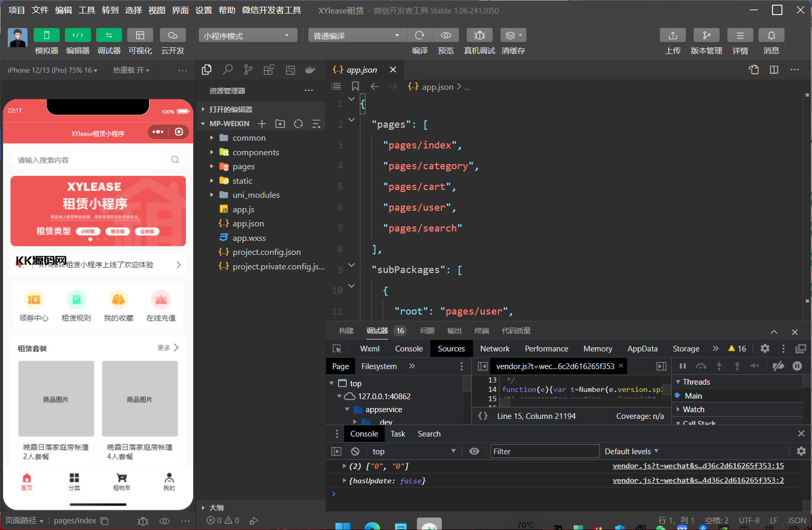Pause script execution button
Viewport: 812px width, 530px height.
tap(683, 366)
